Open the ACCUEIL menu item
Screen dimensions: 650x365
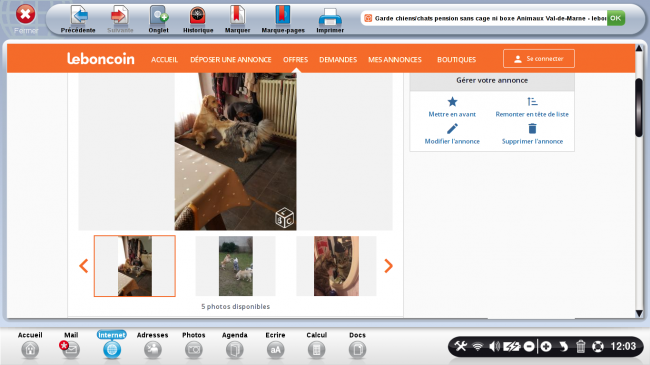pyautogui.click(x=164, y=60)
